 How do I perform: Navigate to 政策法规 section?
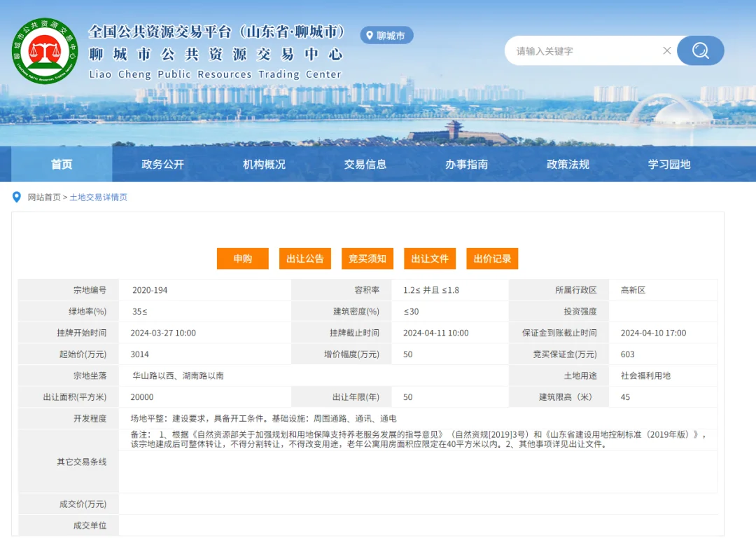point(568,165)
